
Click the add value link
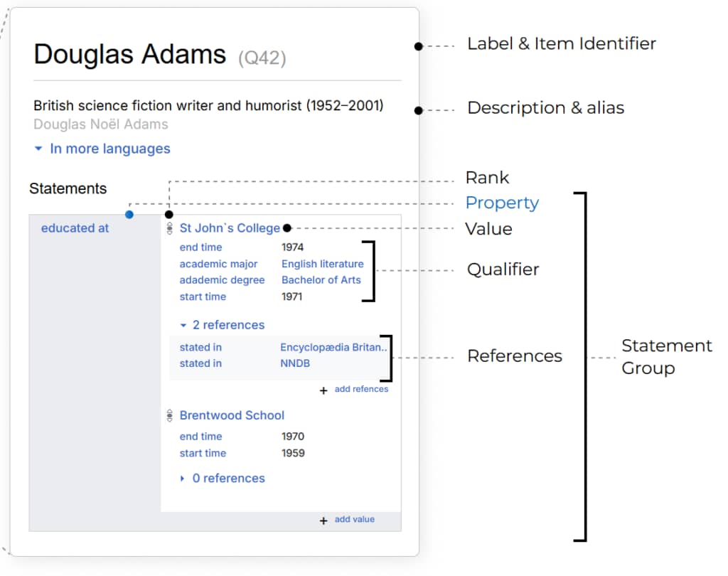point(354,520)
